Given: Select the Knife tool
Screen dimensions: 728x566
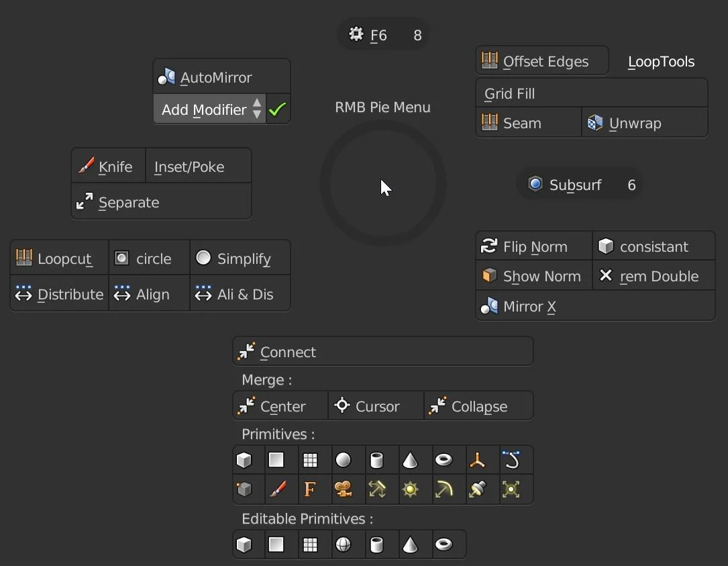Looking at the screenshot, I should [109, 166].
